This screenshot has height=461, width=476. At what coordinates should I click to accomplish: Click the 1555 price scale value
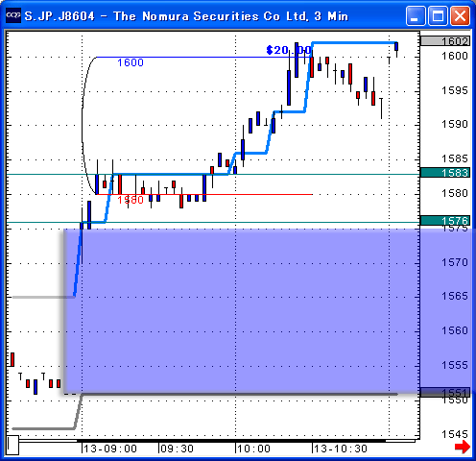455,365
